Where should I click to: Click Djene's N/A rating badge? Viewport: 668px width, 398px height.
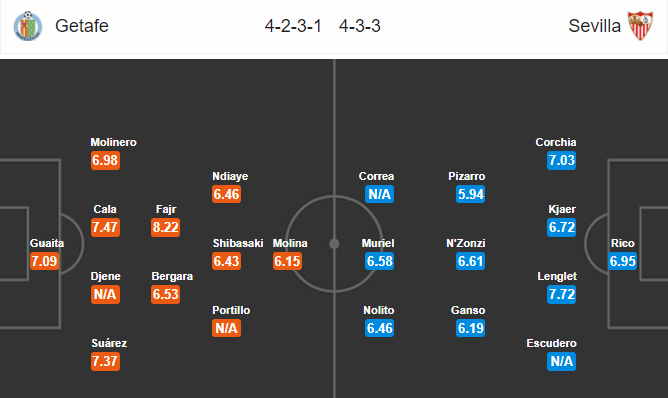(105, 294)
